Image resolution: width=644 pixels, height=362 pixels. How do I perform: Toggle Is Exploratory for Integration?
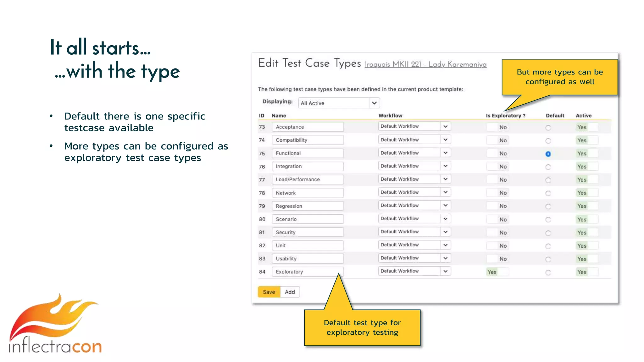tap(497, 167)
